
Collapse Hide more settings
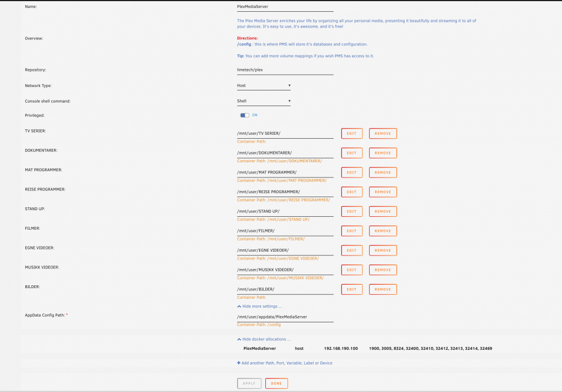(x=260, y=307)
